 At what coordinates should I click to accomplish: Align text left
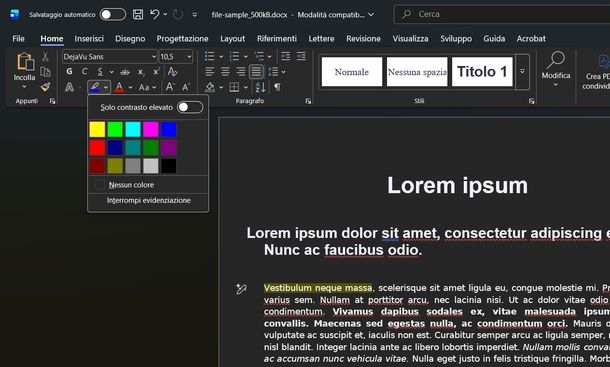pyautogui.click(x=210, y=72)
